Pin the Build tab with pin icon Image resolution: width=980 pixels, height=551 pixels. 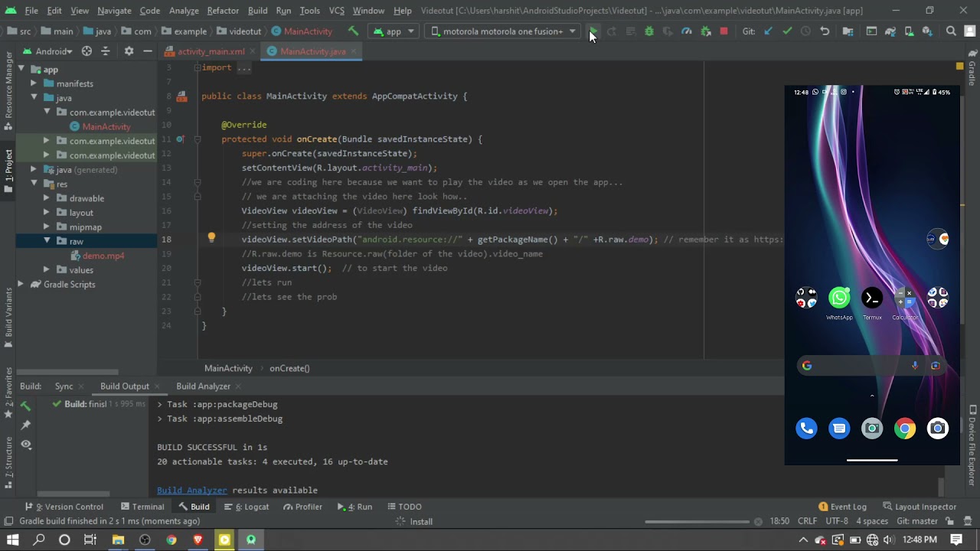(x=26, y=425)
